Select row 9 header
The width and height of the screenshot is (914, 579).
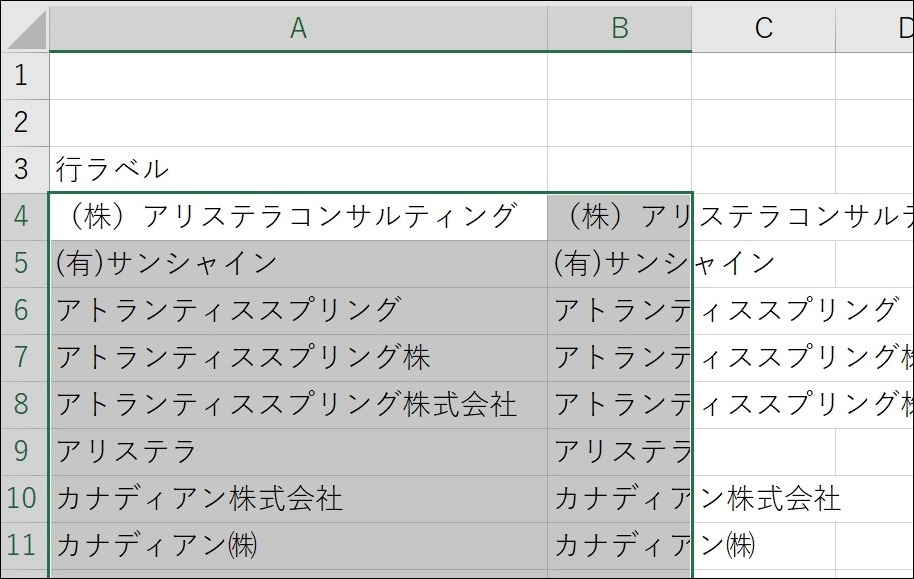(24, 452)
